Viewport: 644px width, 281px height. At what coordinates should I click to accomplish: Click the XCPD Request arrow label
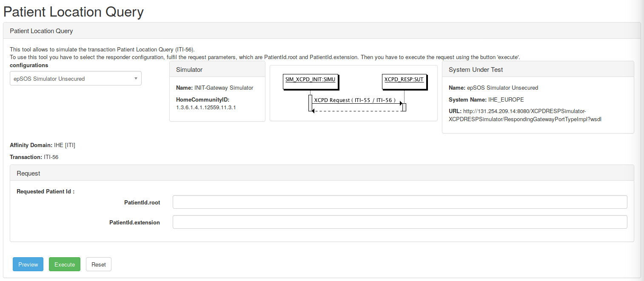[x=355, y=100]
